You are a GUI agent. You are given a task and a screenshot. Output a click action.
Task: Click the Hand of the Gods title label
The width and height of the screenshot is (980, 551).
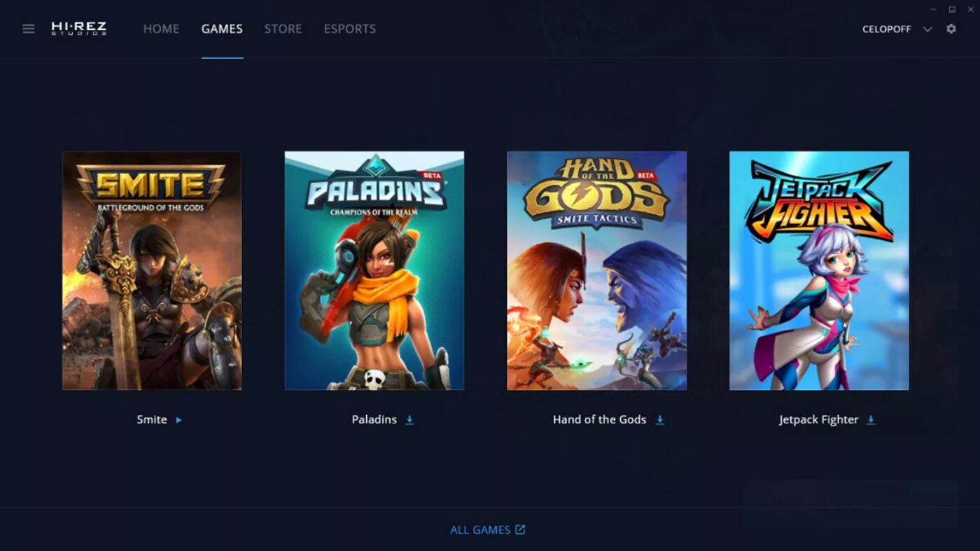pos(599,419)
